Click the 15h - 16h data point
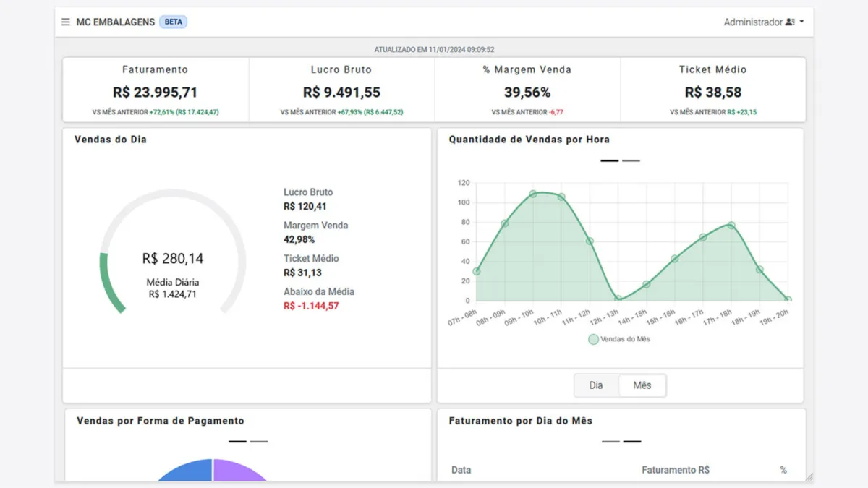The height and width of the screenshot is (488, 868). click(x=675, y=259)
